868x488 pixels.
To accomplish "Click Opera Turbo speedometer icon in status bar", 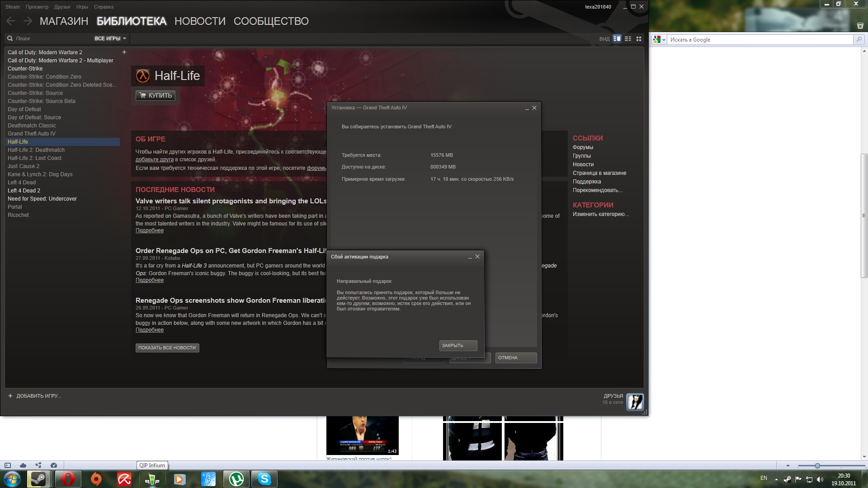I will tap(54, 465).
